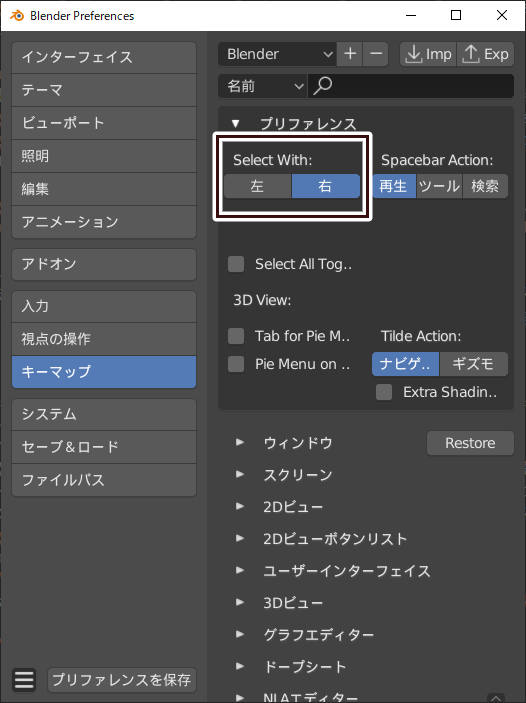Image resolution: width=526 pixels, height=703 pixels.
Task: Collapse the プリファレンス section triangle
Action: tap(235, 124)
